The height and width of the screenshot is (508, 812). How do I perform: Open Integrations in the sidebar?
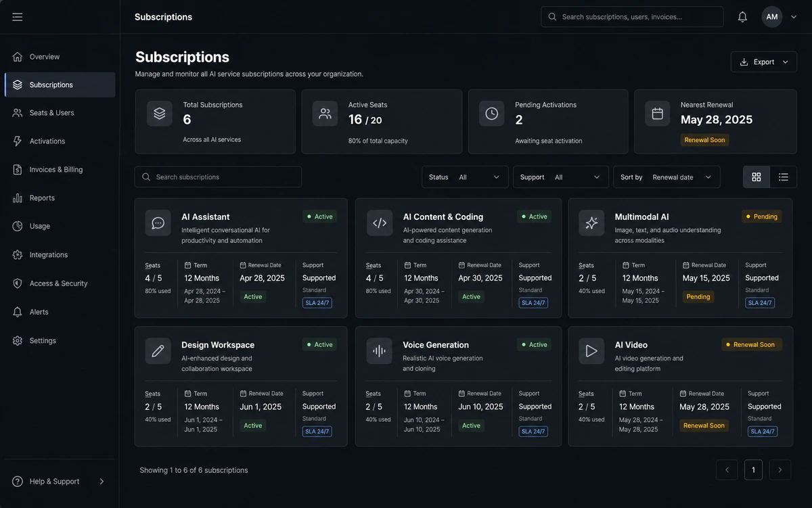[60, 255]
